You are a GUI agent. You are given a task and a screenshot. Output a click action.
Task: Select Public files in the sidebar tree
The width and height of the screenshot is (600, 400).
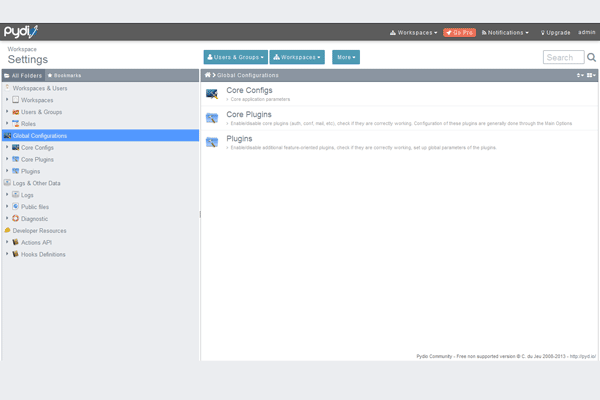point(35,206)
